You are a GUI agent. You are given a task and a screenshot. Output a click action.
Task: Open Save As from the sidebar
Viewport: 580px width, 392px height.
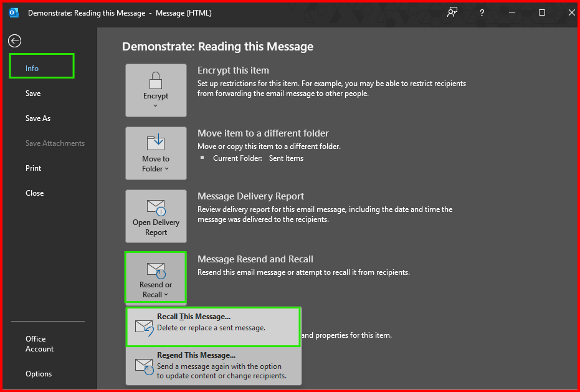(38, 118)
